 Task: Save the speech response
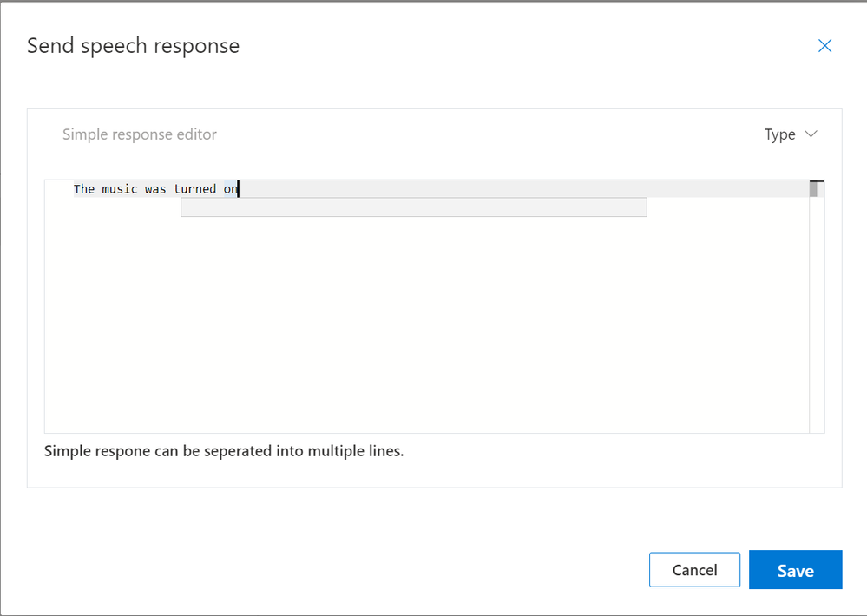click(x=795, y=570)
